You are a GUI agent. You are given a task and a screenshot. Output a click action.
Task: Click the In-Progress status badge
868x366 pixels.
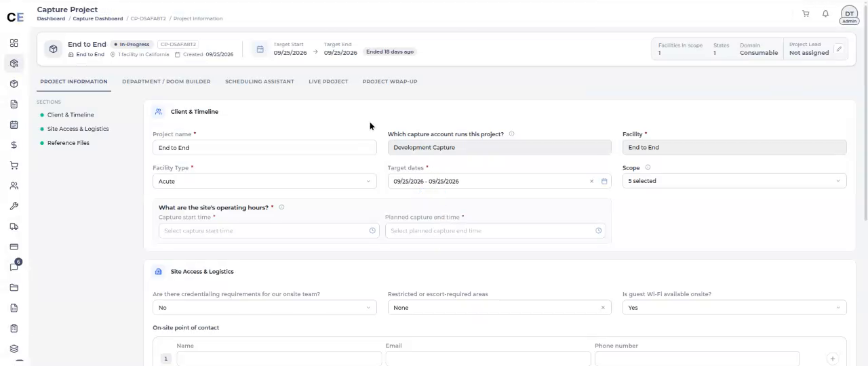pyautogui.click(x=132, y=45)
